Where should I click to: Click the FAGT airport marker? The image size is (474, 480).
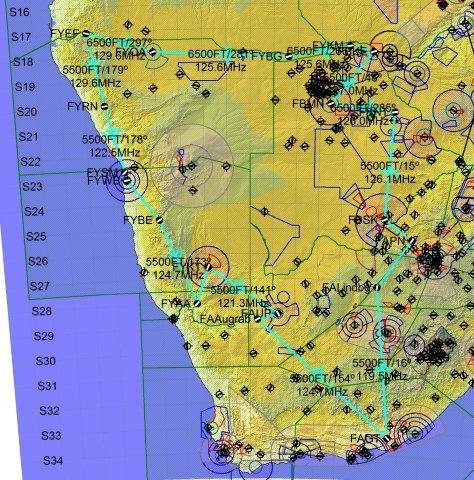[x=387, y=438]
